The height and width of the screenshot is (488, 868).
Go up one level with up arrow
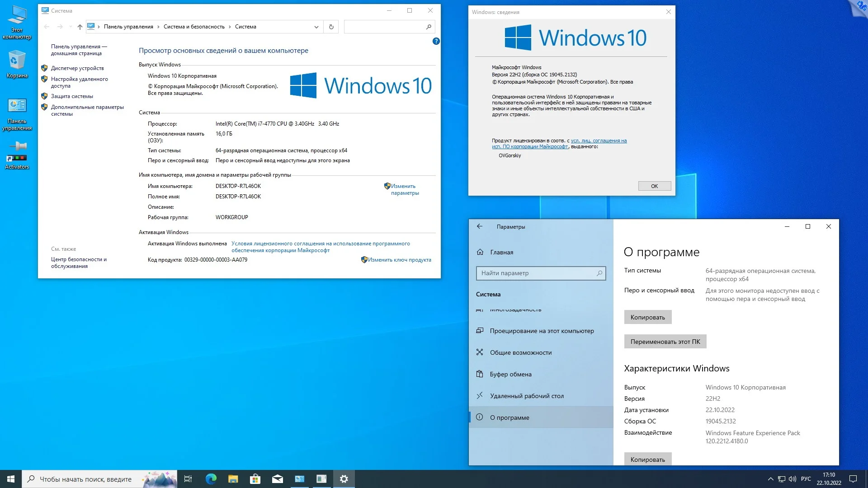pyautogui.click(x=80, y=27)
